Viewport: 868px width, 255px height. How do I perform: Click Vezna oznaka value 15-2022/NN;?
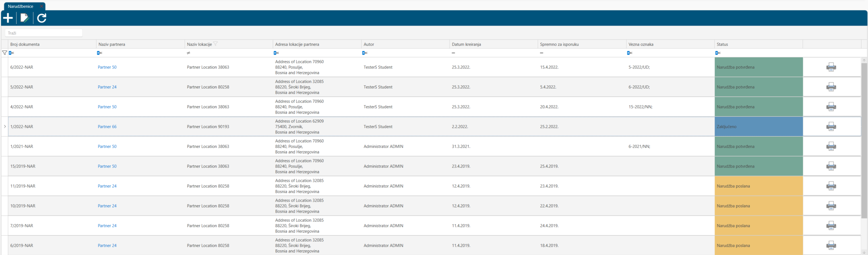[x=640, y=107]
